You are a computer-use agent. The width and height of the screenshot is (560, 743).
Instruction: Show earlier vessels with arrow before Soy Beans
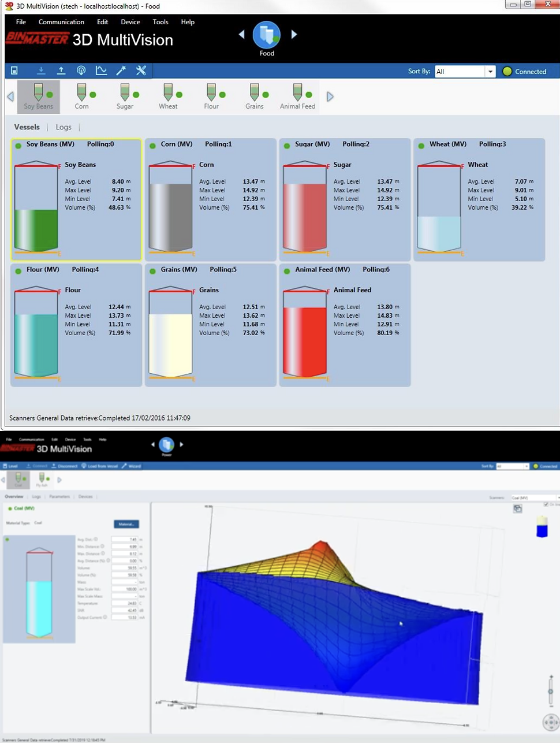pyautogui.click(x=10, y=96)
